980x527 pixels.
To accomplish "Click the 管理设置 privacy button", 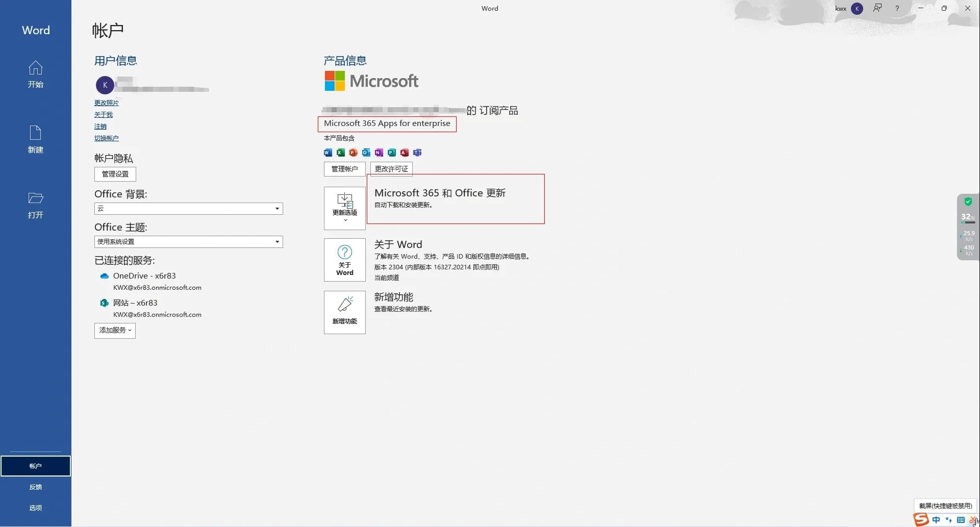I will click(115, 174).
